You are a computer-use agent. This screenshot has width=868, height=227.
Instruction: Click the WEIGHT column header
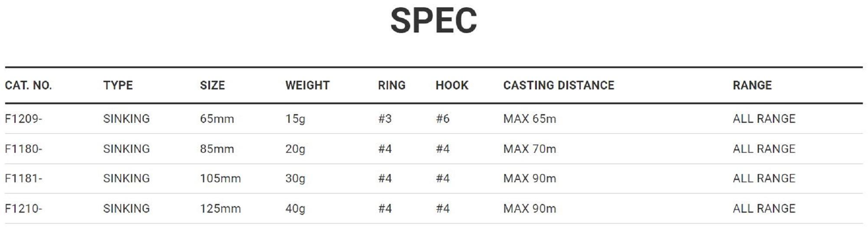click(307, 85)
